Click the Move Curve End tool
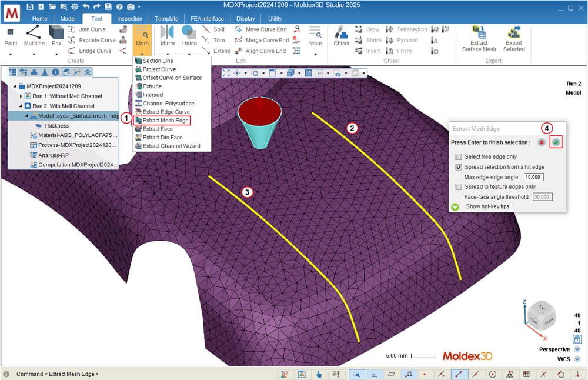 click(260, 29)
